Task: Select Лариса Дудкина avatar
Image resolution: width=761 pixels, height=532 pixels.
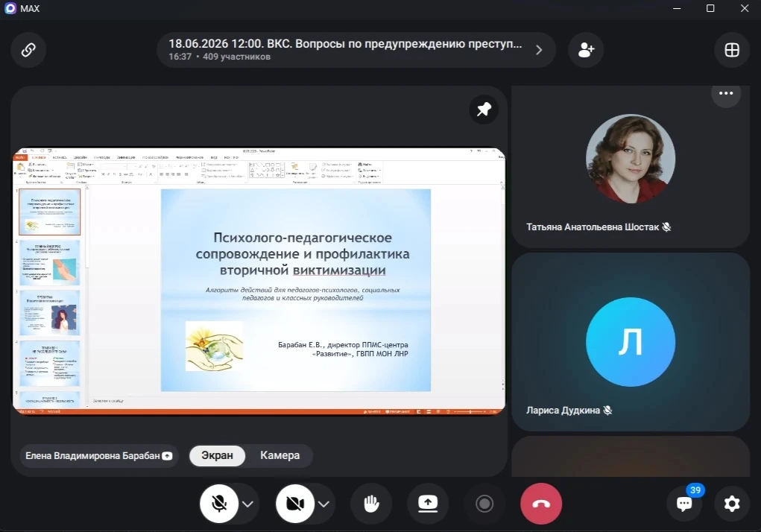Action: click(630, 342)
